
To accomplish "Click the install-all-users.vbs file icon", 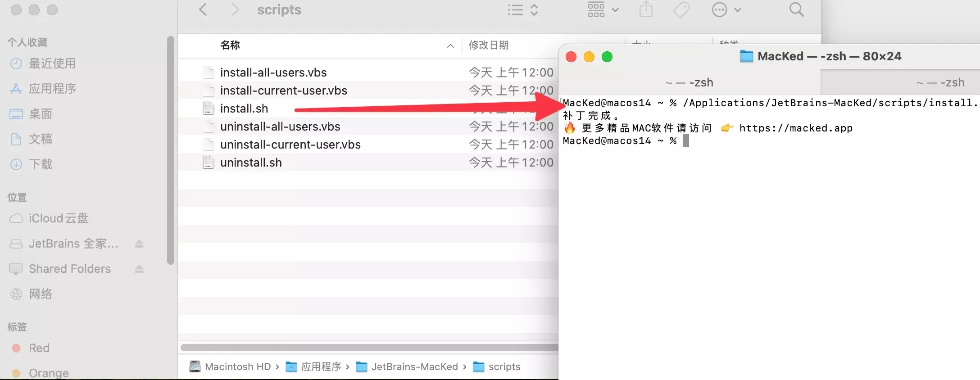I will click(209, 72).
